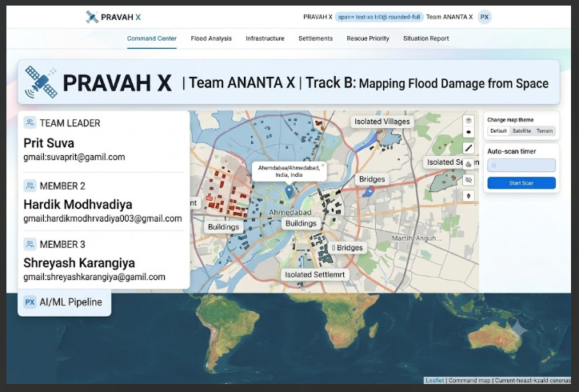
Task: Click the red marker tool in map toolbar
Action: pyautogui.click(x=469, y=196)
